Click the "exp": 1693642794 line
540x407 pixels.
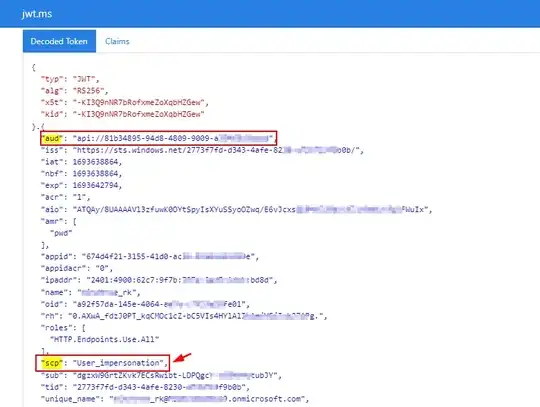(x=81, y=185)
